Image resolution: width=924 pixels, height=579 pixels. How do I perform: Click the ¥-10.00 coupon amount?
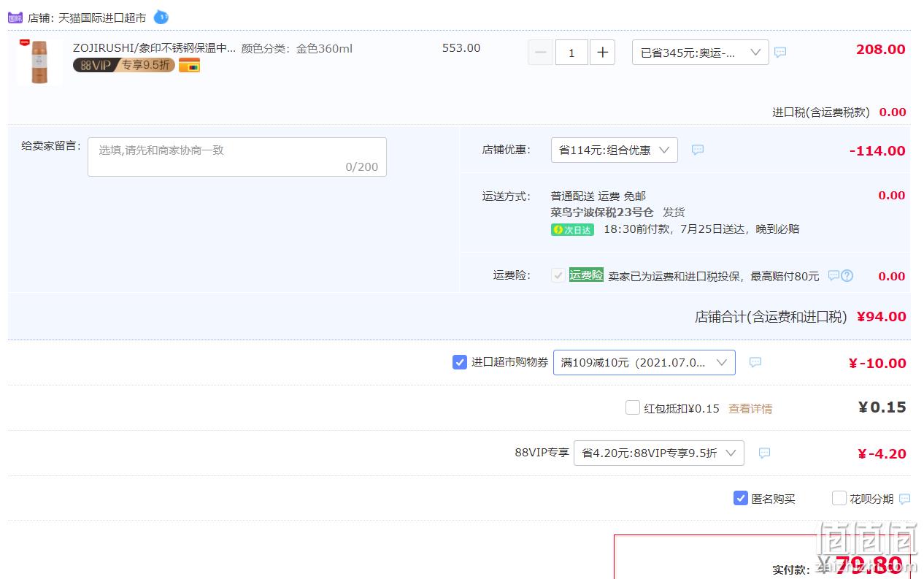[877, 364]
